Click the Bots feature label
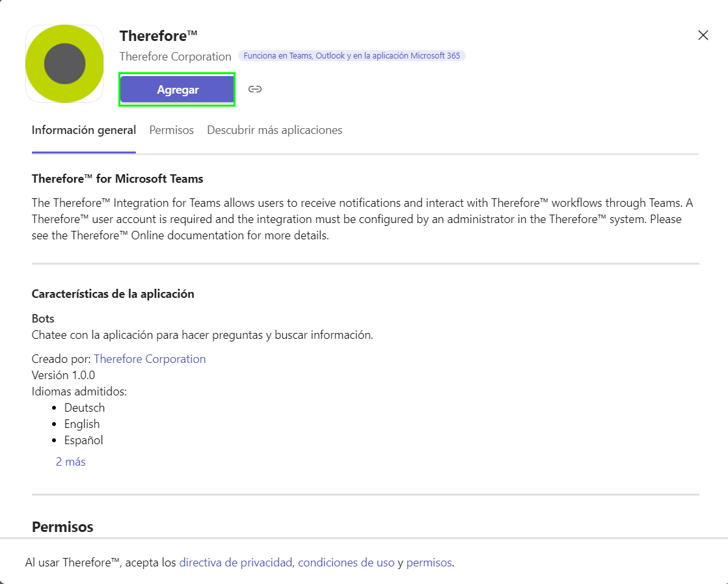This screenshot has width=728, height=584. point(43,319)
